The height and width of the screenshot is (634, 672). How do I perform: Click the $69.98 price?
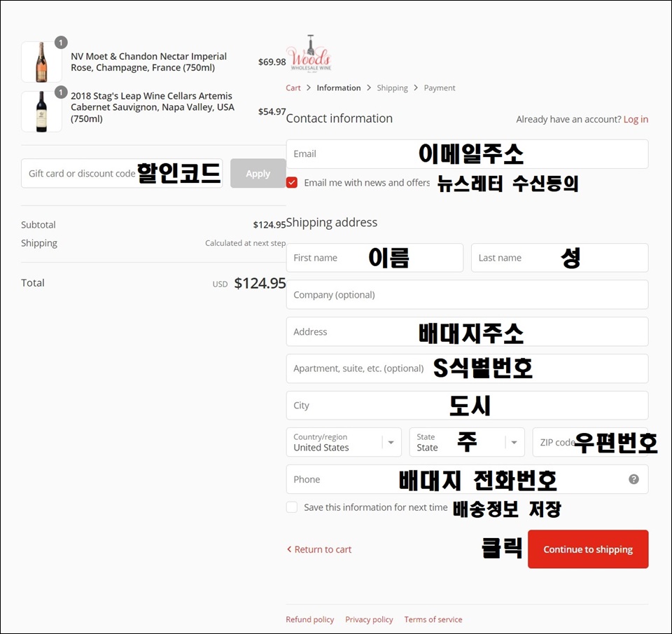272,62
